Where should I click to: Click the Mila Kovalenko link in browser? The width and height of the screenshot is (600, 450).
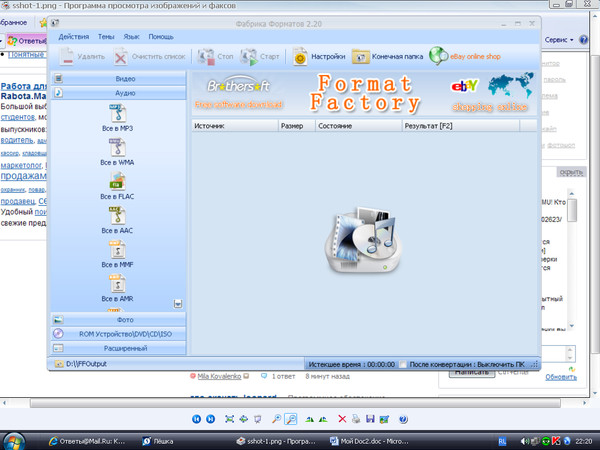(219, 377)
